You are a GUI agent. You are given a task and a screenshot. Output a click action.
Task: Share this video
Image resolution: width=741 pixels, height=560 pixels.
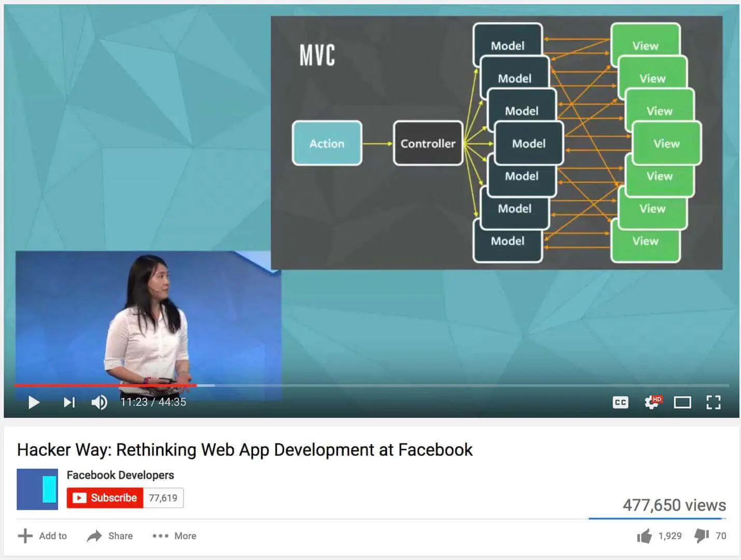pyautogui.click(x=110, y=536)
